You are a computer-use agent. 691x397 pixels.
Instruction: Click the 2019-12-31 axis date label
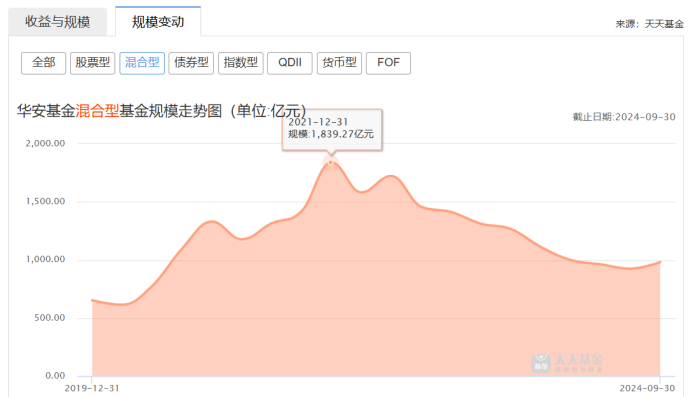click(x=92, y=388)
